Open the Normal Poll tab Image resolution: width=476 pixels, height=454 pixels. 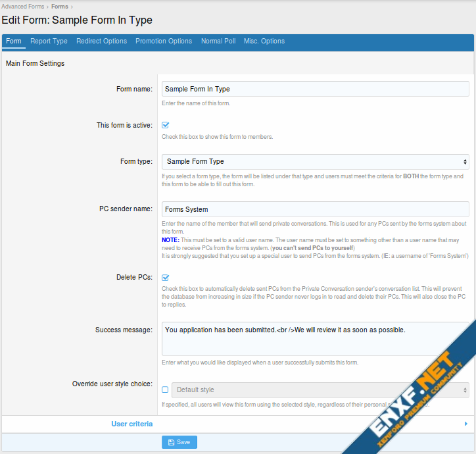tap(218, 41)
